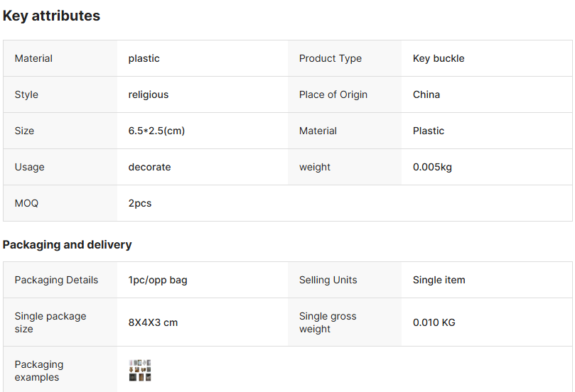Click the Packaging Details label
Viewport: 575px width, 392px height.
pyautogui.click(x=56, y=280)
